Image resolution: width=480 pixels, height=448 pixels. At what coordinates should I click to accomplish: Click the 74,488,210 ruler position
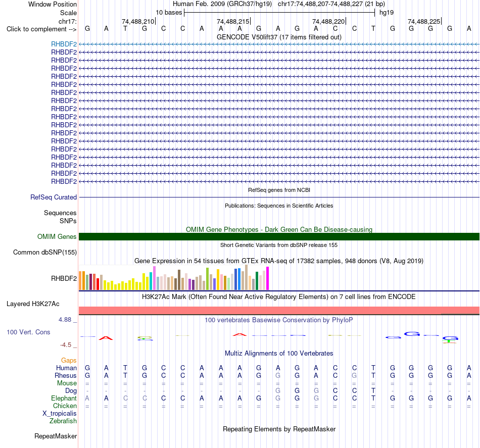(x=138, y=21)
